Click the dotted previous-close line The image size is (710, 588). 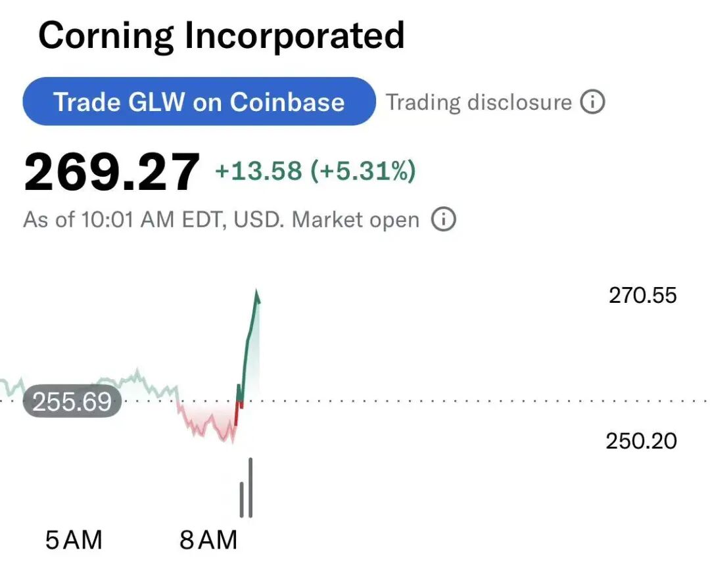pyautogui.click(x=453, y=401)
